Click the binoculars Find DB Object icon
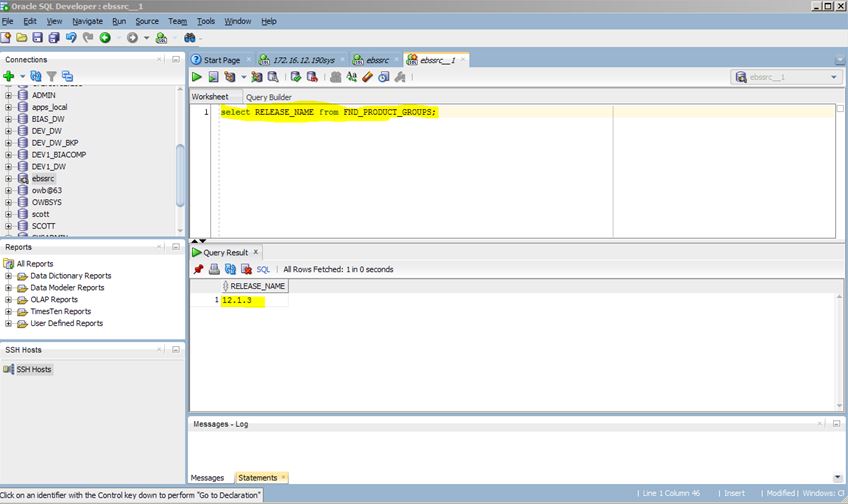This screenshot has height=504, width=848. pyautogui.click(x=189, y=37)
